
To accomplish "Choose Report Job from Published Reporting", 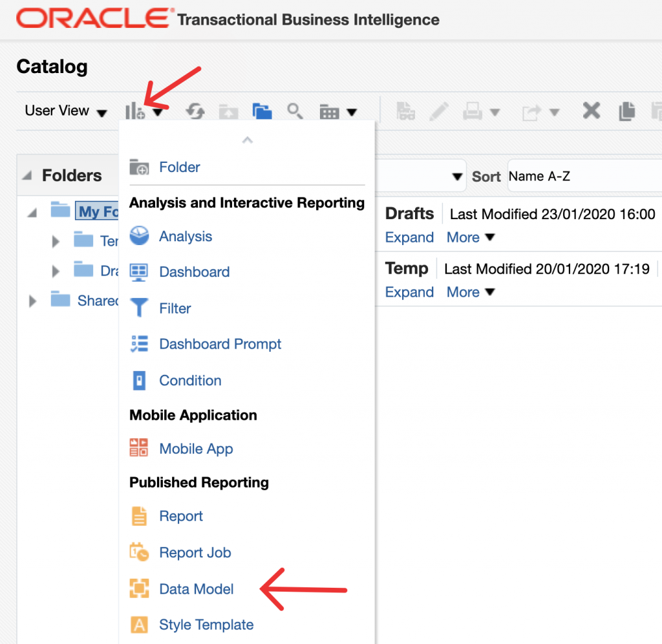I will coord(195,553).
